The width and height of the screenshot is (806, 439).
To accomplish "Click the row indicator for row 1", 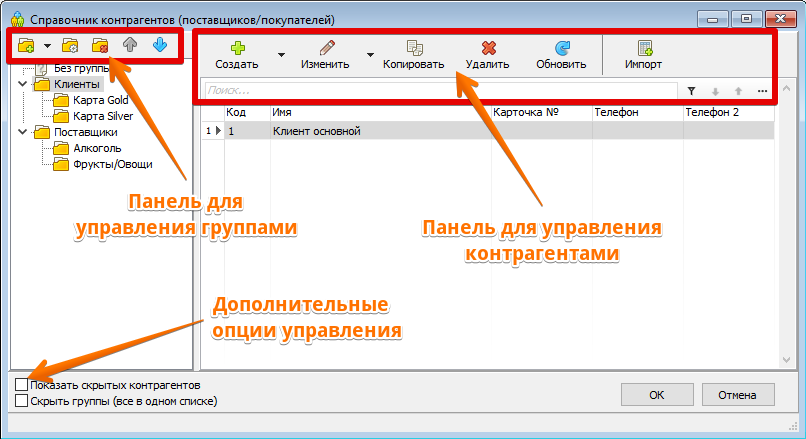I will pos(213,131).
